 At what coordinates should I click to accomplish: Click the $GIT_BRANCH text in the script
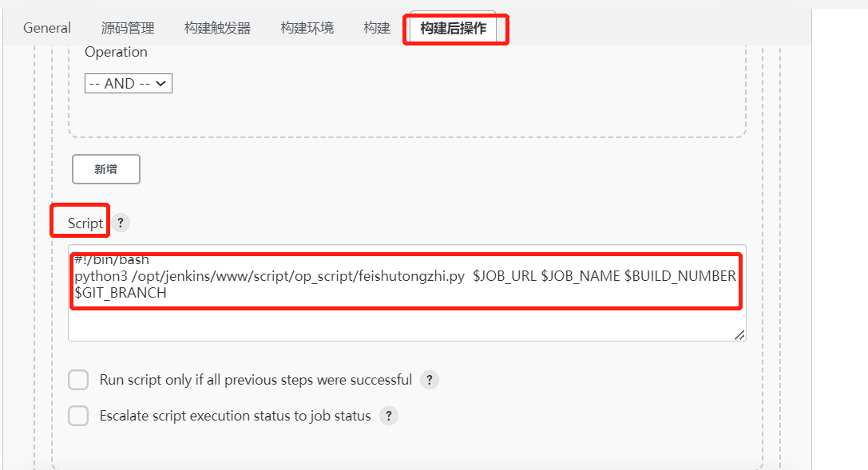pyautogui.click(x=121, y=293)
